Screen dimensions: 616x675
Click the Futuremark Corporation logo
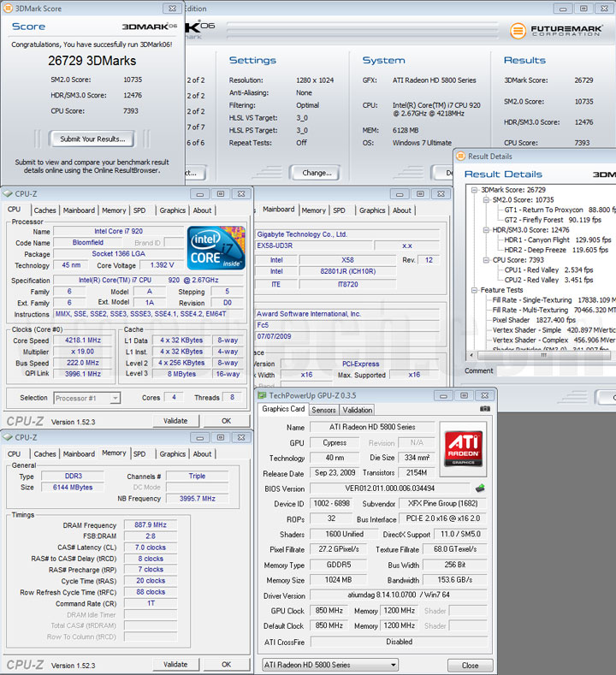point(556,31)
